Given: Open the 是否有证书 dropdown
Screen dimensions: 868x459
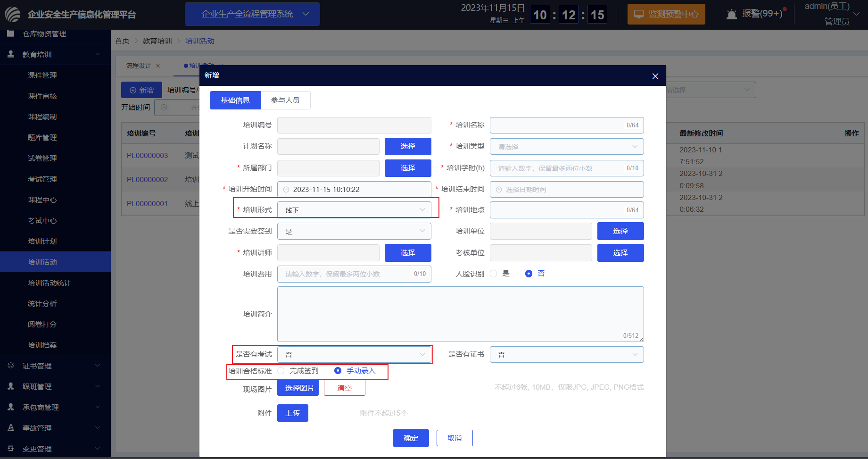Looking at the screenshot, I should point(567,355).
